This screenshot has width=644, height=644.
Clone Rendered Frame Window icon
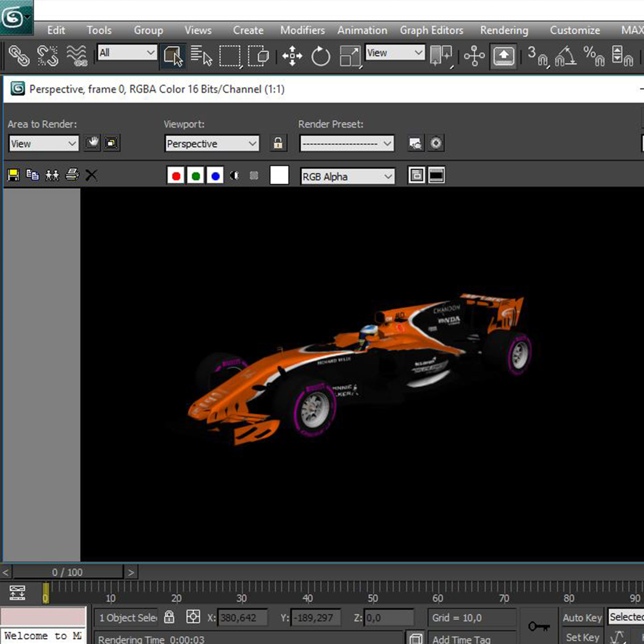[52, 175]
